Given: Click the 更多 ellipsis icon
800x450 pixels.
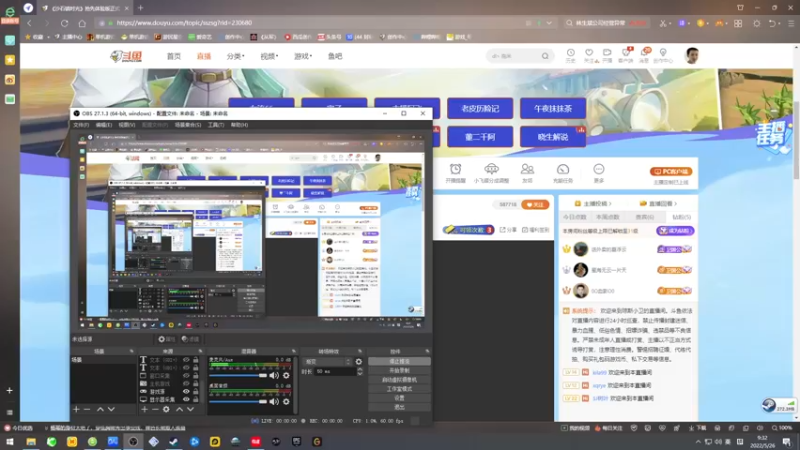Looking at the screenshot, I should click(598, 169).
